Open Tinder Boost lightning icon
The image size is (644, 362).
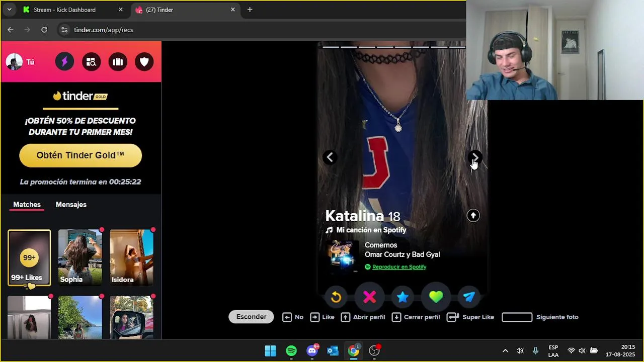tap(64, 62)
